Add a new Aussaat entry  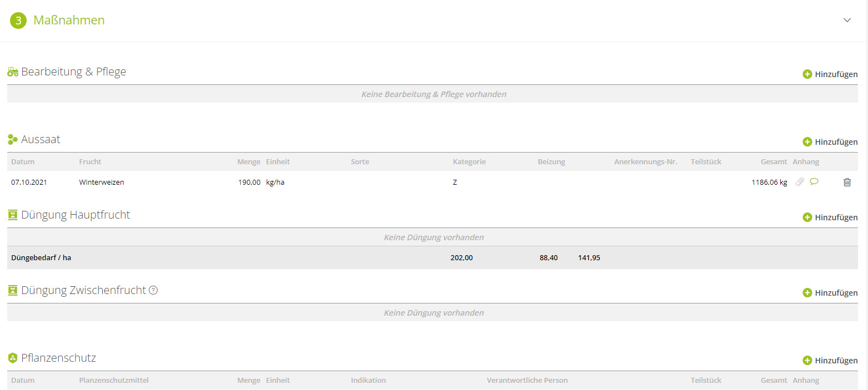click(830, 142)
